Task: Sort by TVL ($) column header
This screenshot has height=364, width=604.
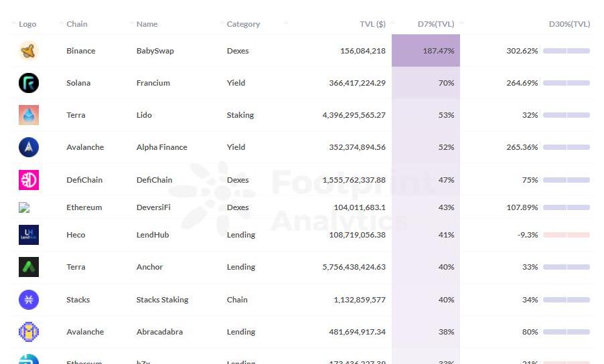Action: 372,24
